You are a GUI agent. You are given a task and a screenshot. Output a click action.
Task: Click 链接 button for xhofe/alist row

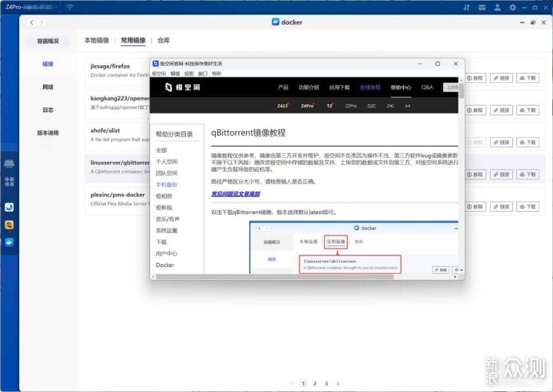pos(501,142)
